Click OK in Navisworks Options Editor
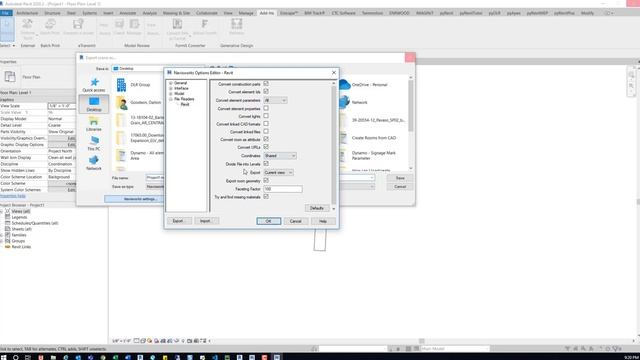640x360 pixels. point(269,221)
